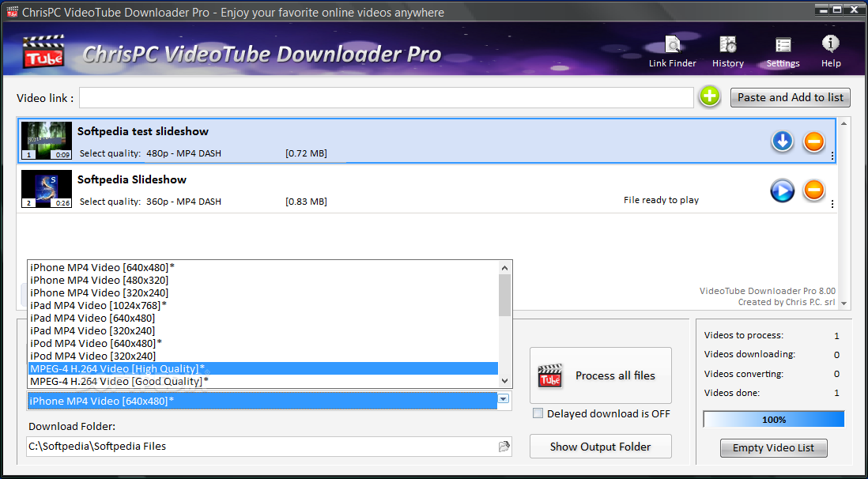
Task: Open the Settings icon
Action: click(783, 51)
